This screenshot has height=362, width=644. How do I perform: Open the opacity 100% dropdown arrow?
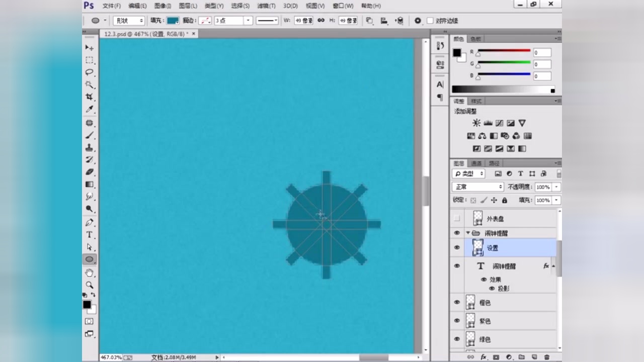[x=556, y=187]
